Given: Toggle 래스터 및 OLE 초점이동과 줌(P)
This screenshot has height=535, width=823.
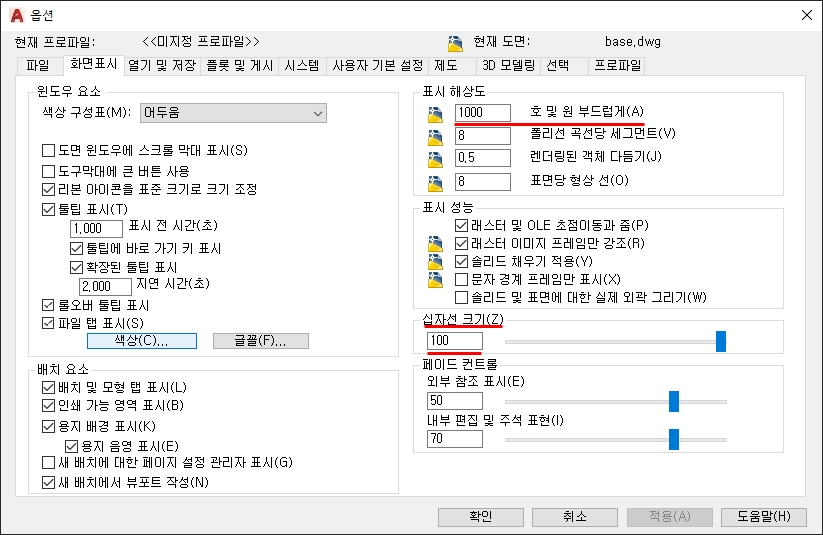Looking at the screenshot, I should pyautogui.click(x=461, y=226).
